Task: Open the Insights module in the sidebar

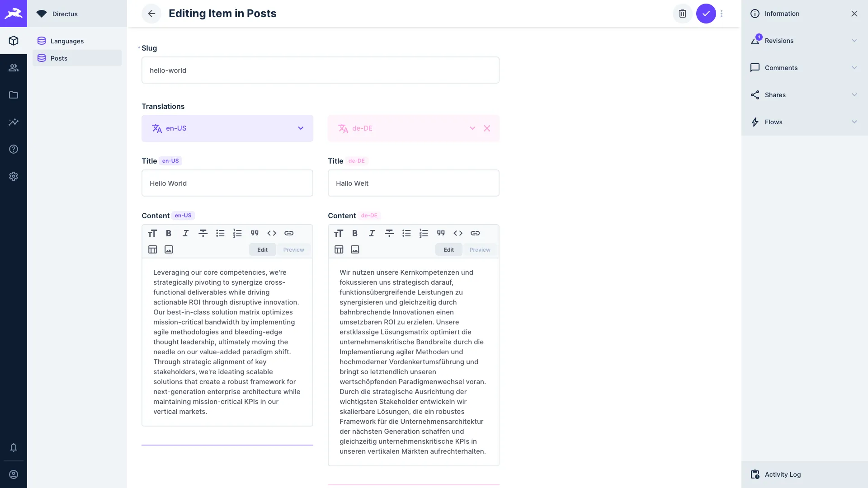Action: point(14,122)
